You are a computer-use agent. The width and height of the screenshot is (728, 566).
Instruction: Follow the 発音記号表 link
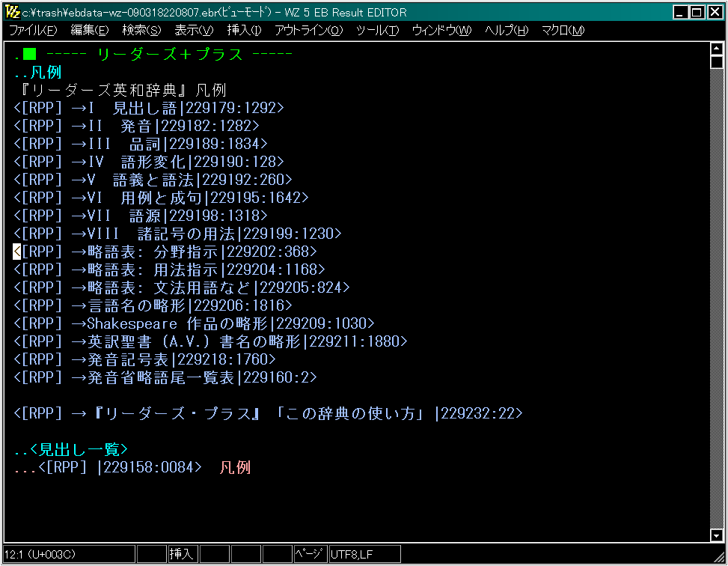tap(144, 359)
